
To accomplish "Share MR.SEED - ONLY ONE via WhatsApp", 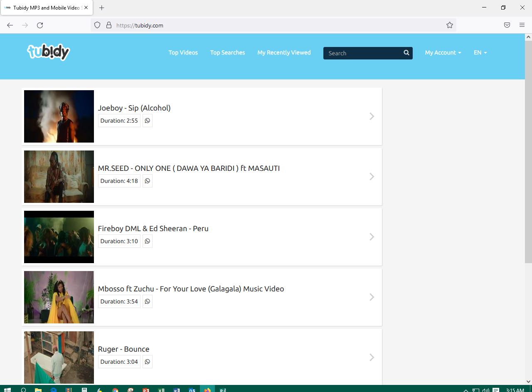I will click(x=147, y=181).
